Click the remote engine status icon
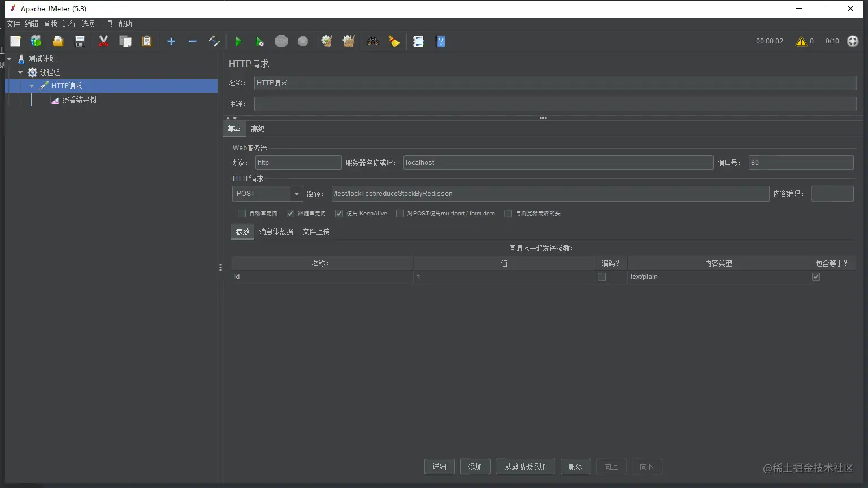Screen dimensions: 868x488 [x=853, y=41]
